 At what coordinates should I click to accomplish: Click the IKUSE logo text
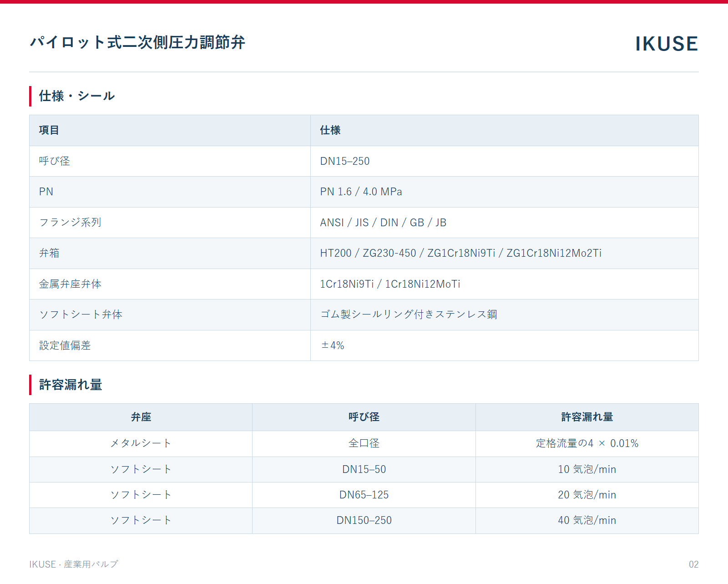click(x=667, y=44)
